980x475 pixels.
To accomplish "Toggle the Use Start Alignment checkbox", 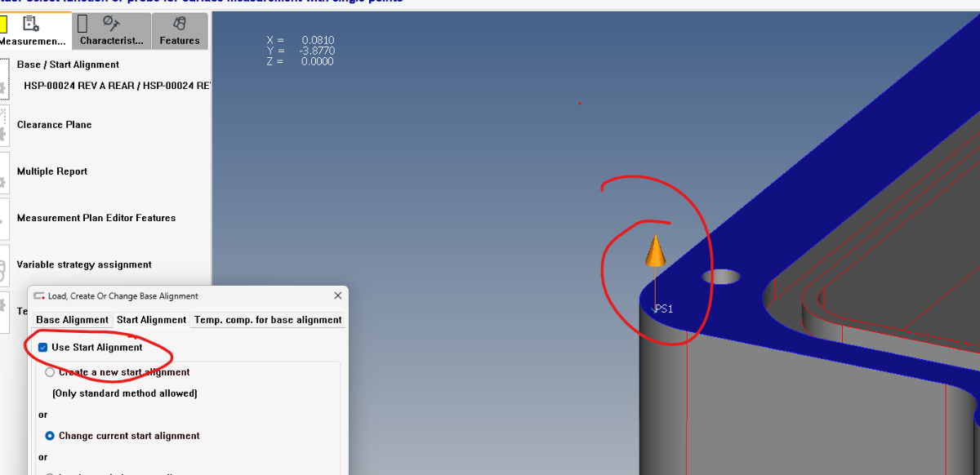I will (43, 348).
